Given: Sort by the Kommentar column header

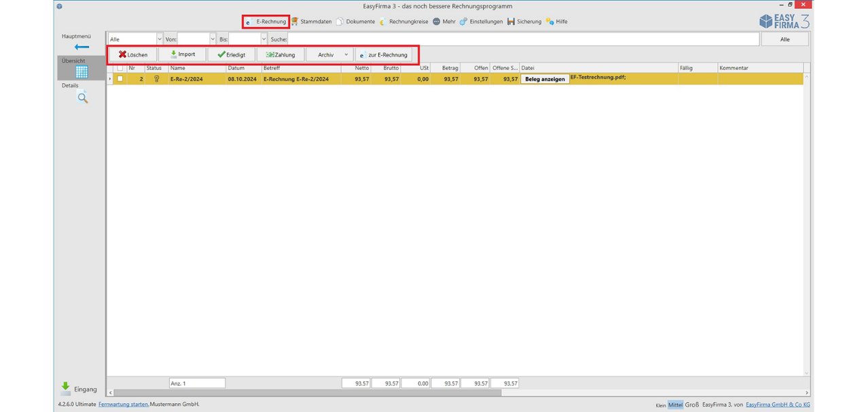Looking at the screenshot, I should 760,68.
